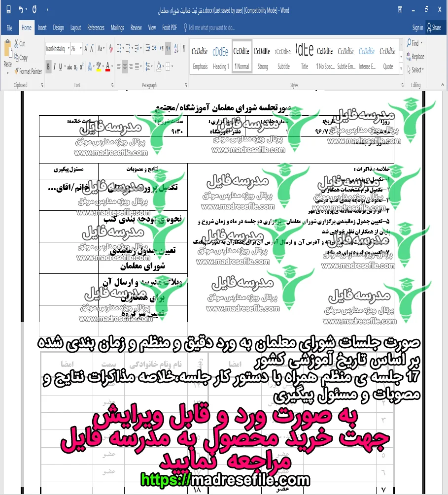Clear all formatting from the selection
The image size is (448, 495).
pyautogui.click(x=110, y=49)
